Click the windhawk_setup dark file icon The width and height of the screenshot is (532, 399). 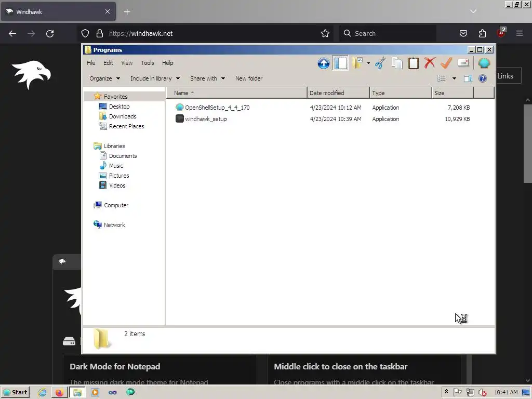[179, 118]
